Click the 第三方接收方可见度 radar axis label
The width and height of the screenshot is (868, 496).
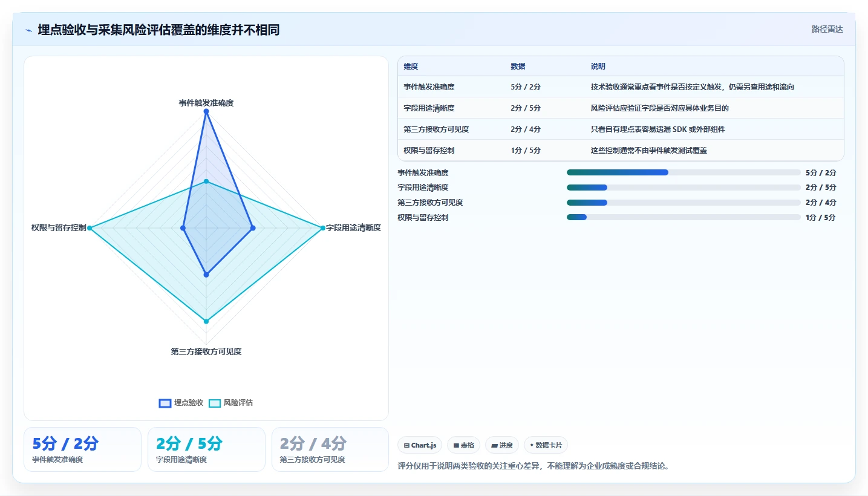click(206, 351)
